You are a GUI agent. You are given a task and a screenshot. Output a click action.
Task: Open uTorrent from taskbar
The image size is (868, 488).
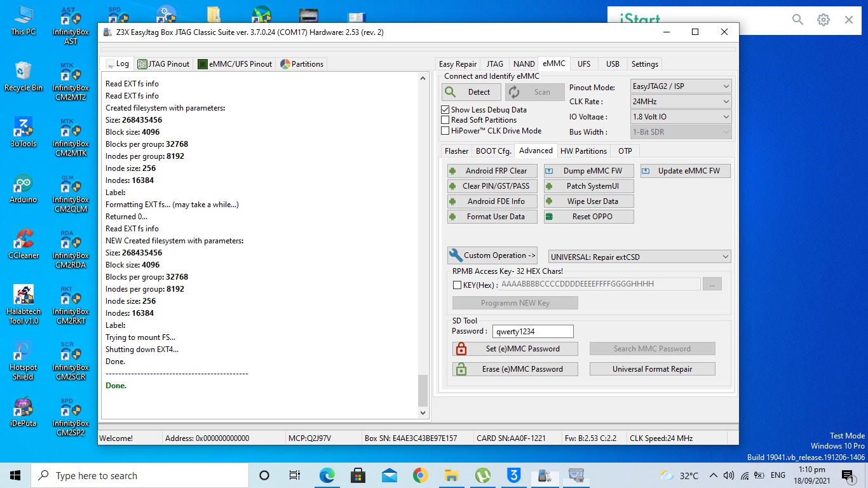point(482,475)
